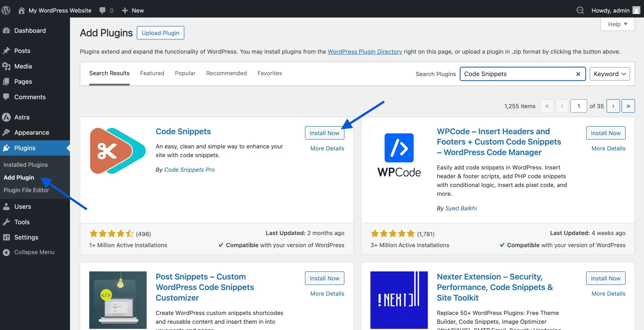Expand the Help dropdown
644x330 pixels.
coord(618,24)
